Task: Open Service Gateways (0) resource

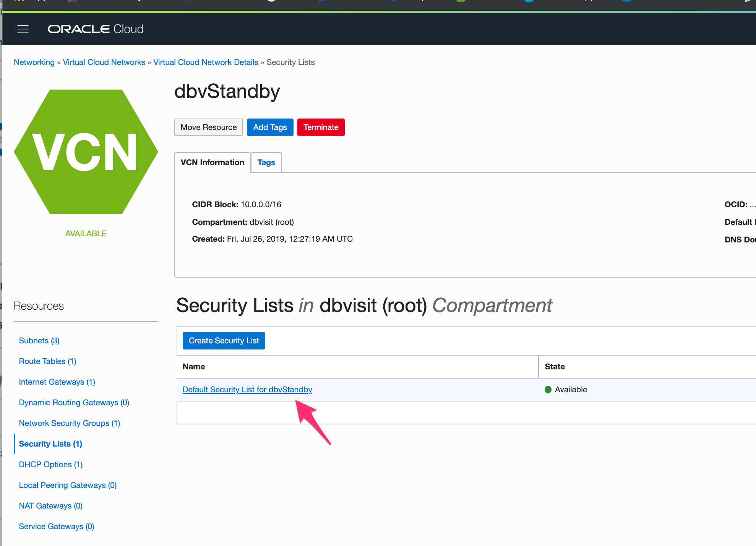Action: [x=57, y=526]
